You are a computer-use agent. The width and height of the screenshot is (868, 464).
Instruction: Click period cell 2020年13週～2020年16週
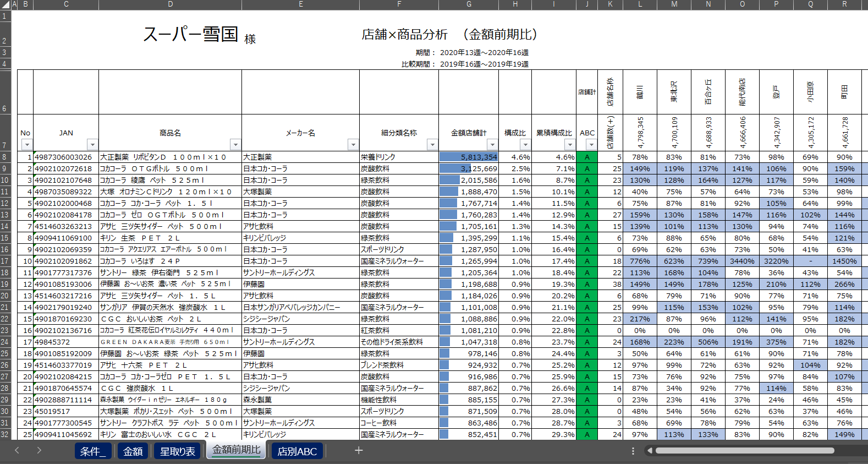(484, 52)
